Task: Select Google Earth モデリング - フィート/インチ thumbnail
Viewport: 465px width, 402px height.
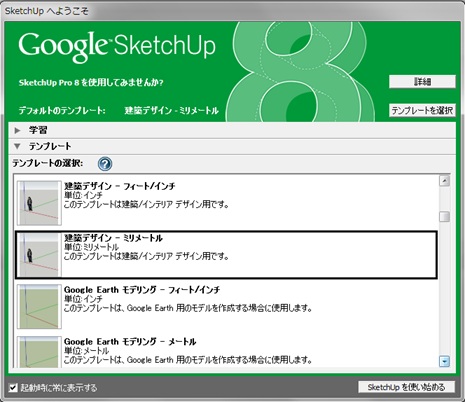Action: (x=39, y=307)
